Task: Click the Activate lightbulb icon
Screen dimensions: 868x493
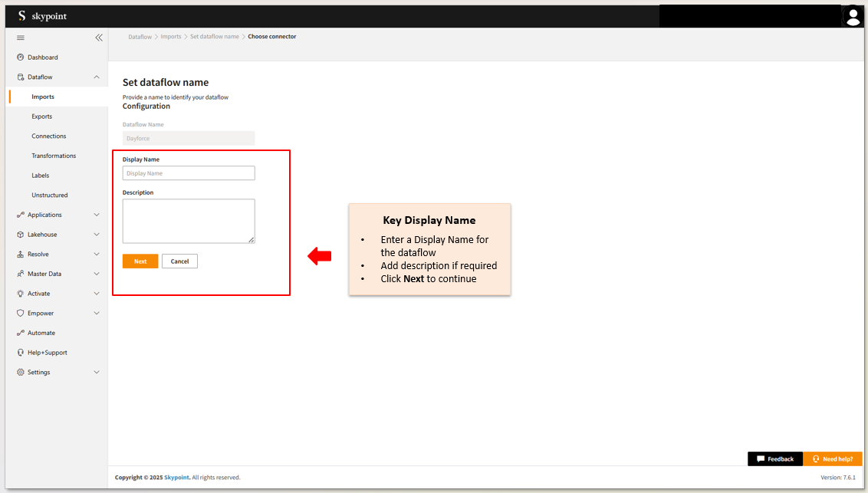Action: coord(21,294)
